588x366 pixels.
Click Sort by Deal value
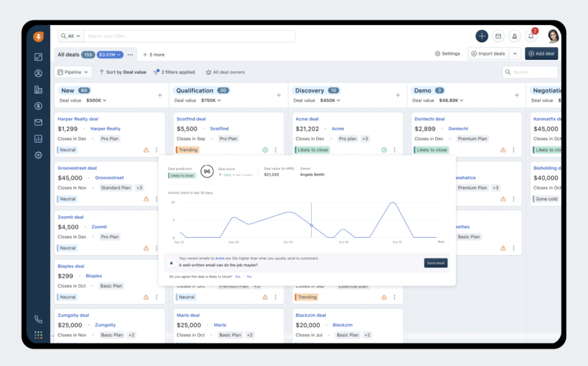tap(123, 72)
